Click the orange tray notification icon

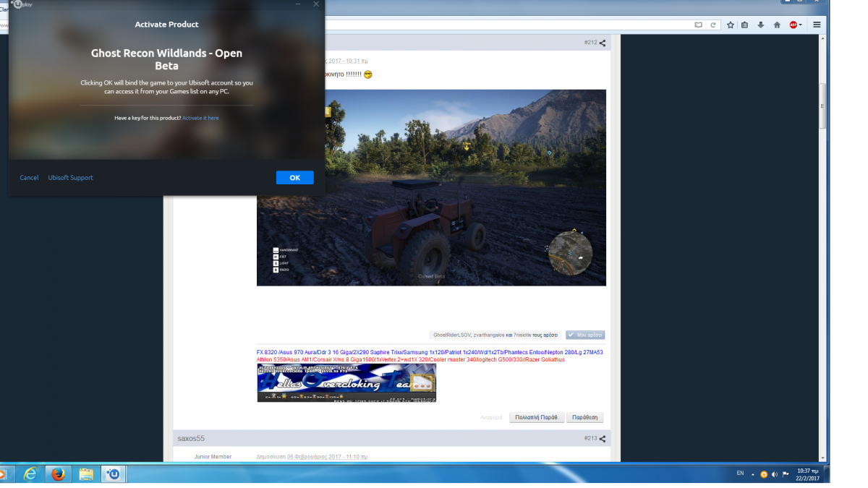tap(764, 474)
